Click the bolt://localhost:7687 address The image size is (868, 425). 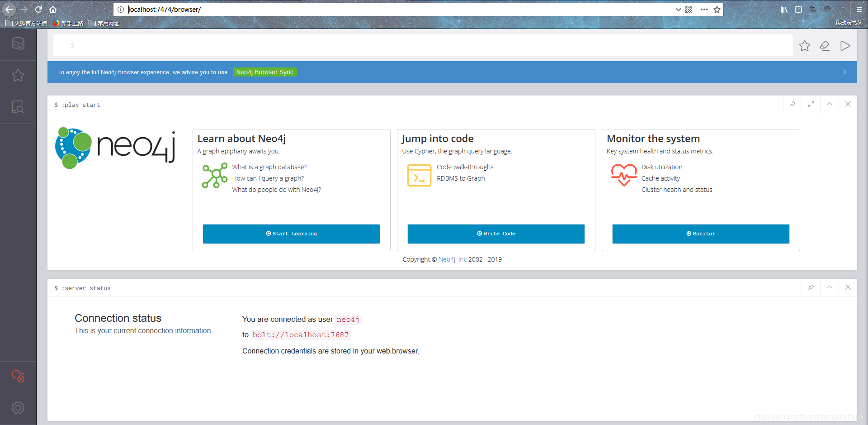point(301,335)
